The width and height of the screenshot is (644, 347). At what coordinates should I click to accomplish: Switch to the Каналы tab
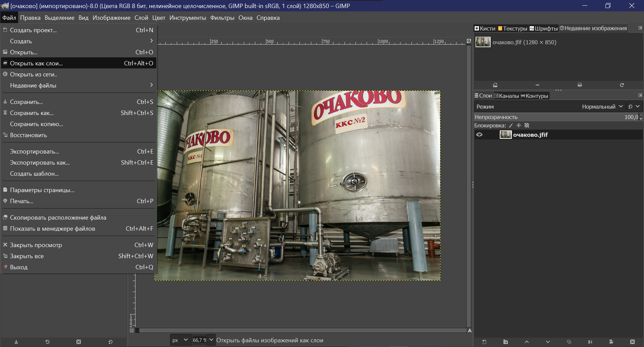[506, 96]
